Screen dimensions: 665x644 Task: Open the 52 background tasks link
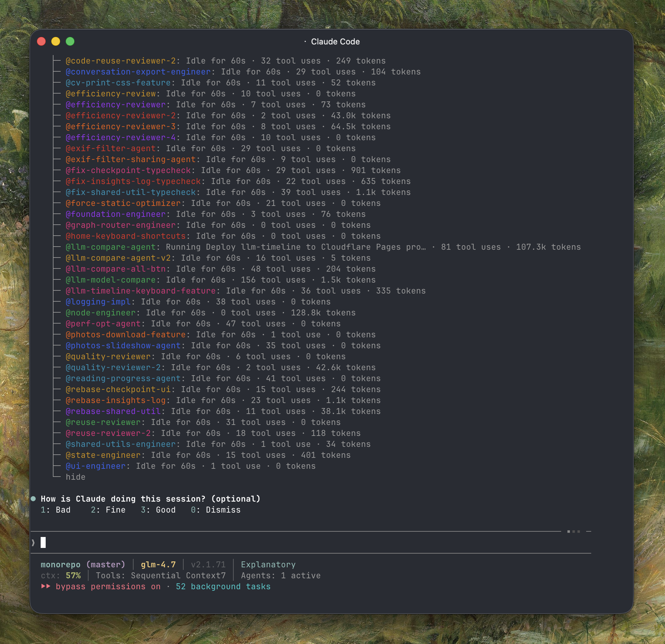click(223, 586)
